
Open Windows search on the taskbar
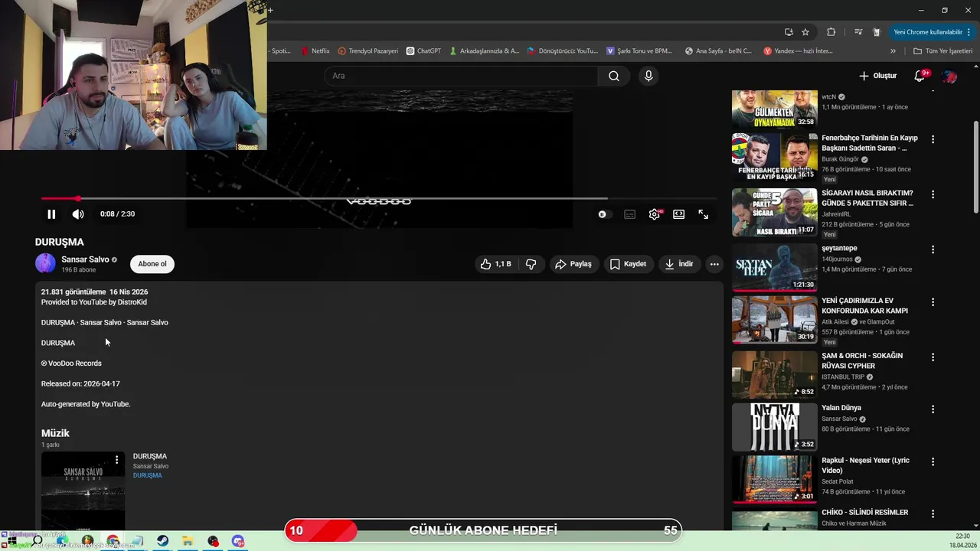pyautogui.click(x=37, y=541)
